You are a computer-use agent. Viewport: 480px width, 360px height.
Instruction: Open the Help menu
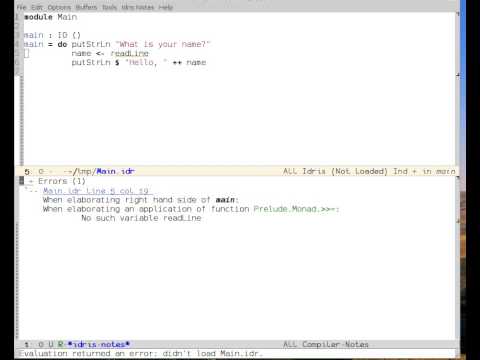tap(166, 7)
